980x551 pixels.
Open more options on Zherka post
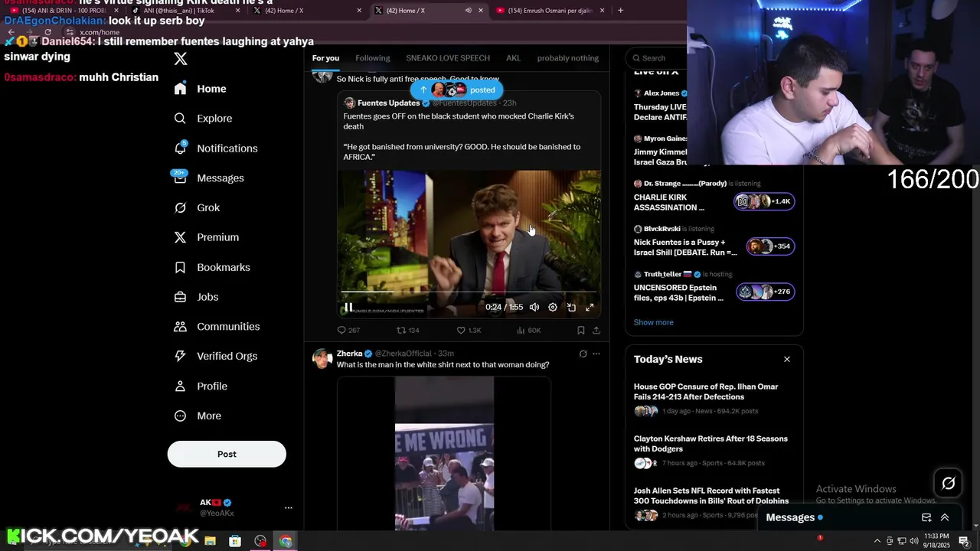596,354
